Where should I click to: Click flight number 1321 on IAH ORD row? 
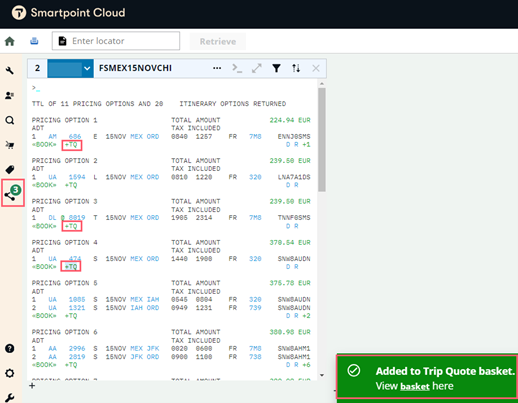[77, 308]
